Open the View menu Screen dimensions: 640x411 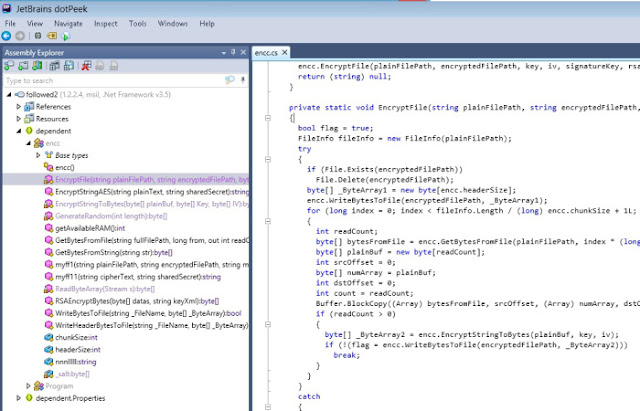tap(35, 24)
